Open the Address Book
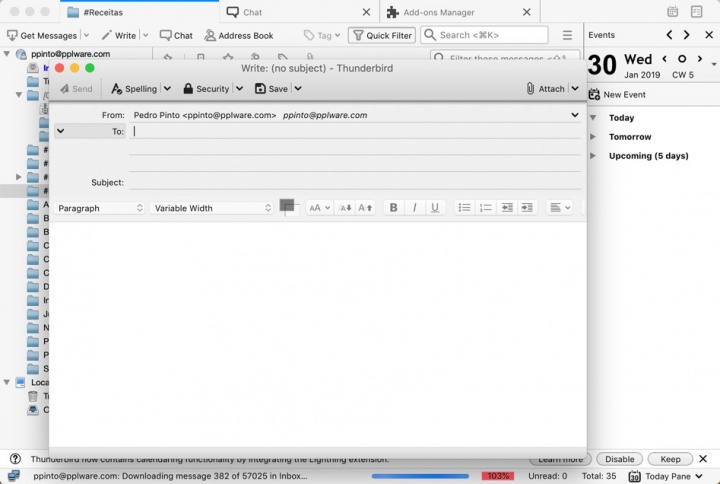This screenshot has width=720, height=484. 238,35
